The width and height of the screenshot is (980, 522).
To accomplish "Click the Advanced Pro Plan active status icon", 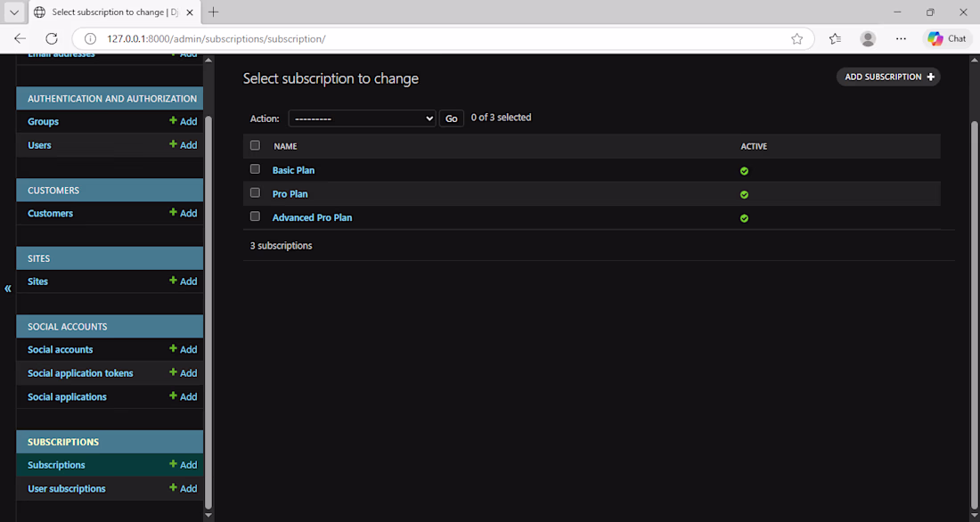I will click(x=744, y=218).
